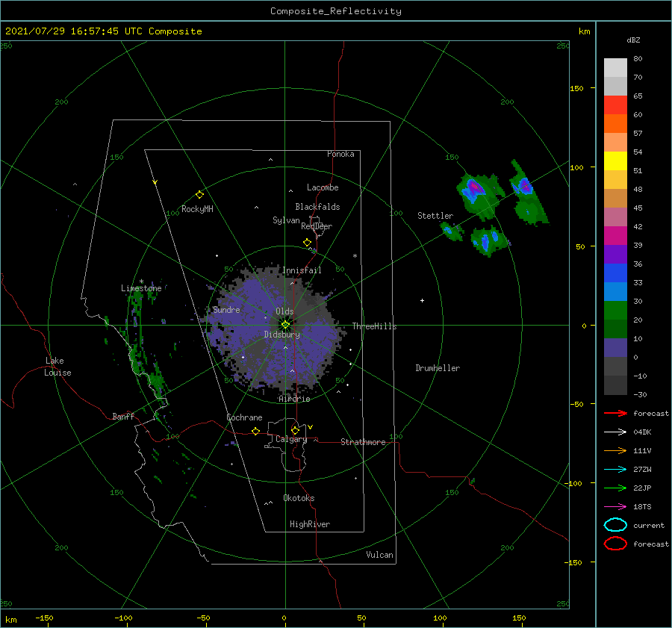
Task: Click the Limestone label
Action: 141,288
